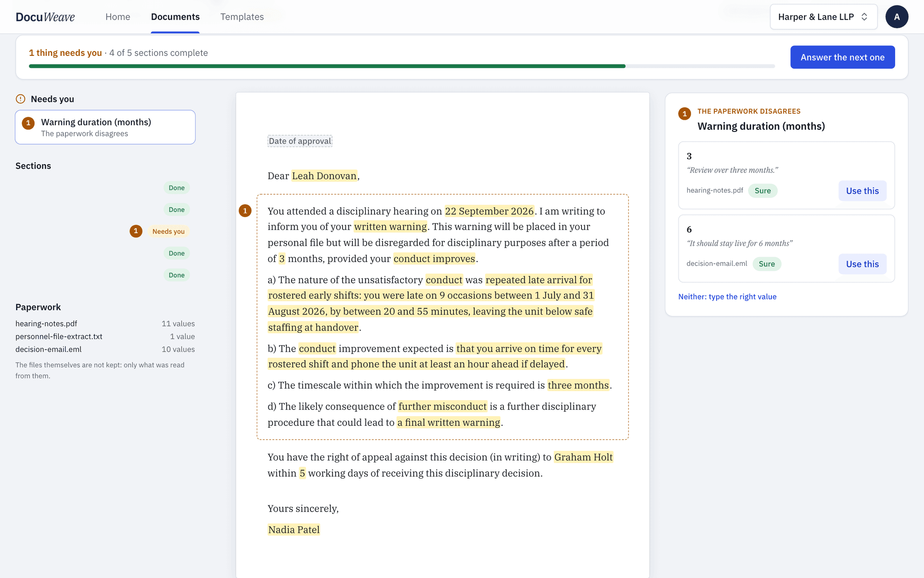
Task: Click the numbered badge beside The Paperwork Disagrees
Action: (x=685, y=114)
